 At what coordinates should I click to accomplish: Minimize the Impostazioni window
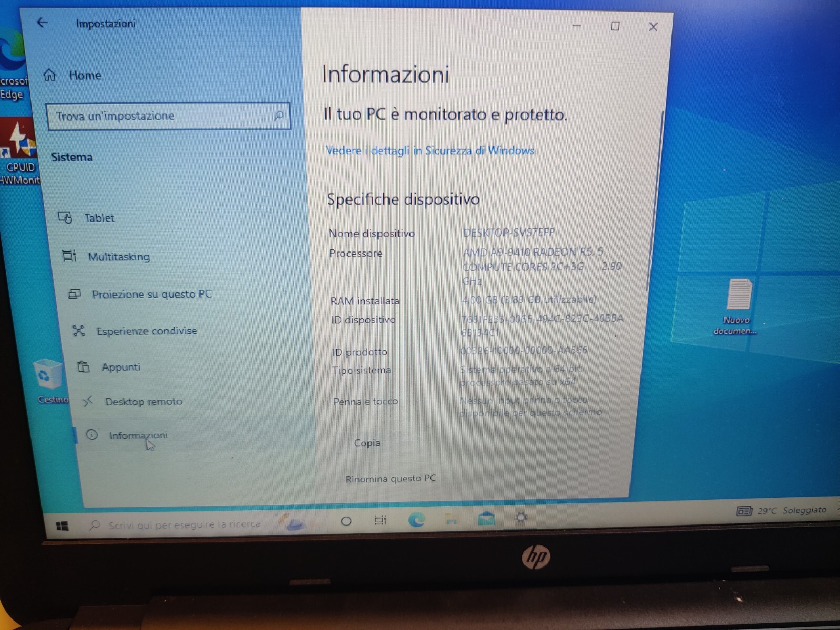click(x=576, y=26)
